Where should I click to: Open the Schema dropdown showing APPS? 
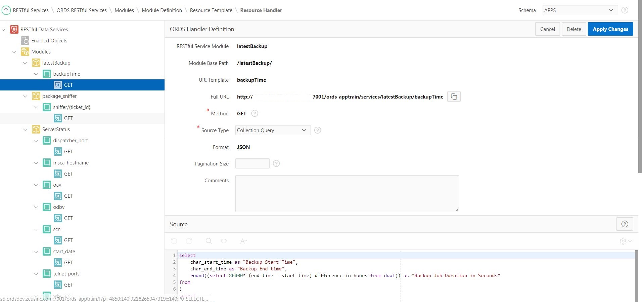point(580,10)
